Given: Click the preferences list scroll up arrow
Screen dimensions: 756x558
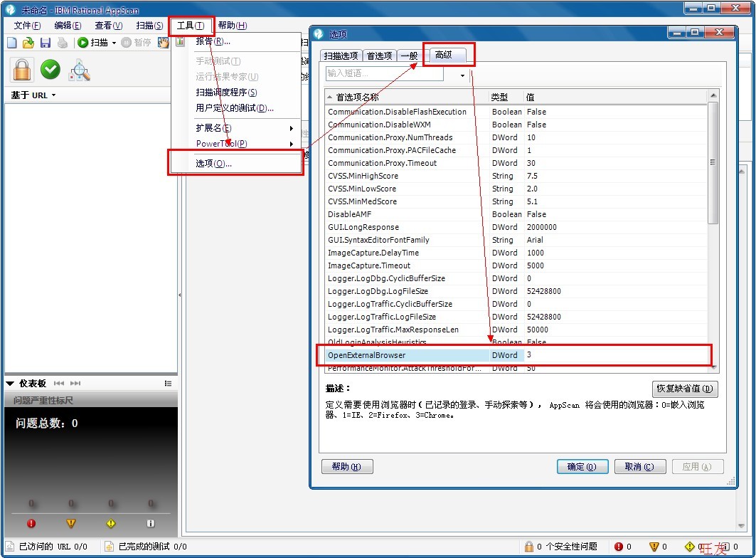Looking at the screenshot, I should pyautogui.click(x=713, y=96).
